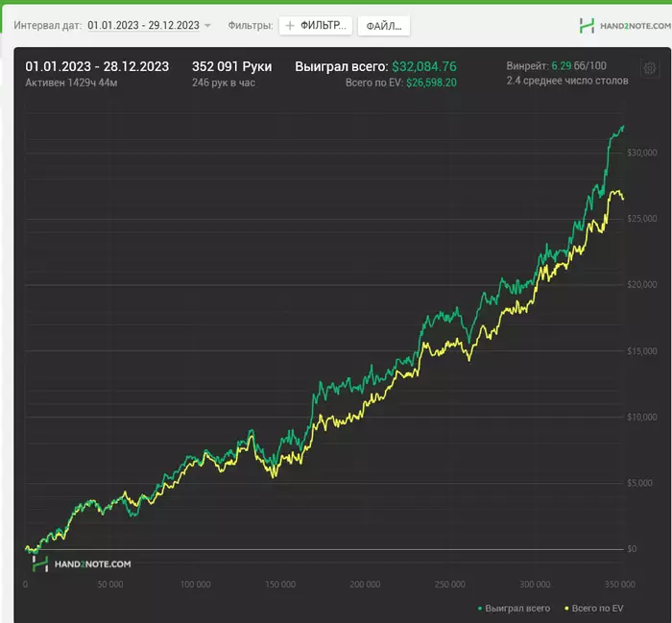Click the $30,000 y-axis label
This screenshot has height=623, width=672.
pyautogui.click(x=641, y=153)
